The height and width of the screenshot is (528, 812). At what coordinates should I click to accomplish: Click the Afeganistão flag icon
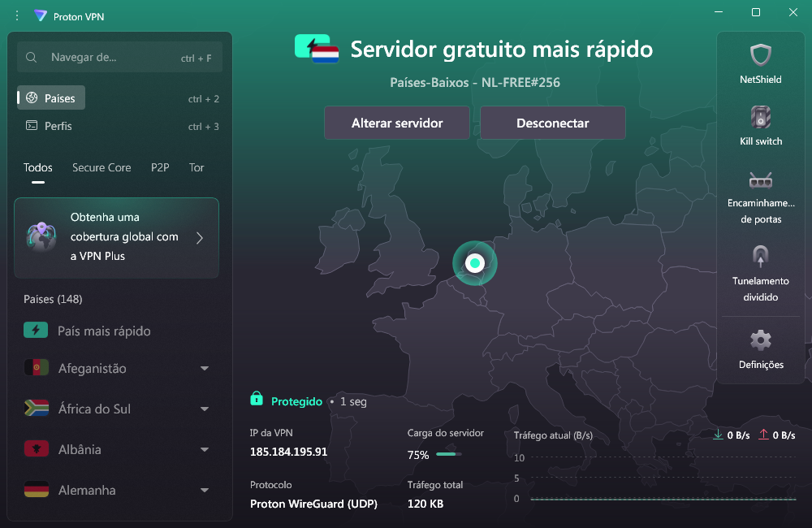(37, 367)
